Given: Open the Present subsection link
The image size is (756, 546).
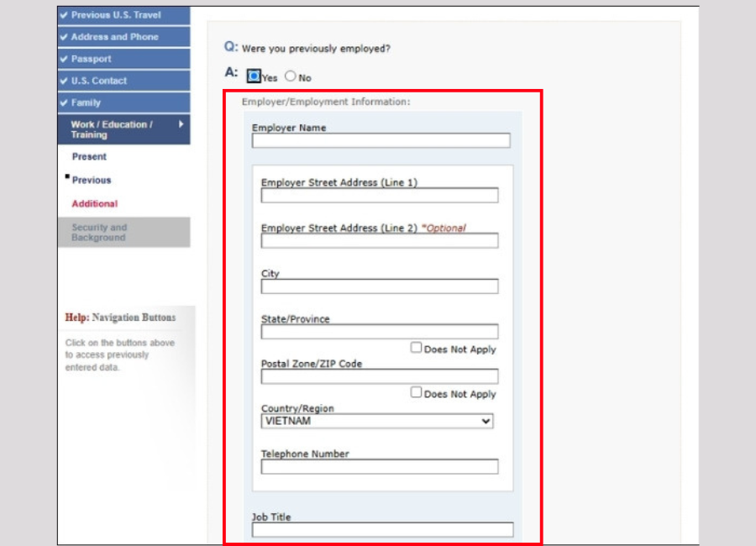Looking at the screenshot, I should coord(89,157).
